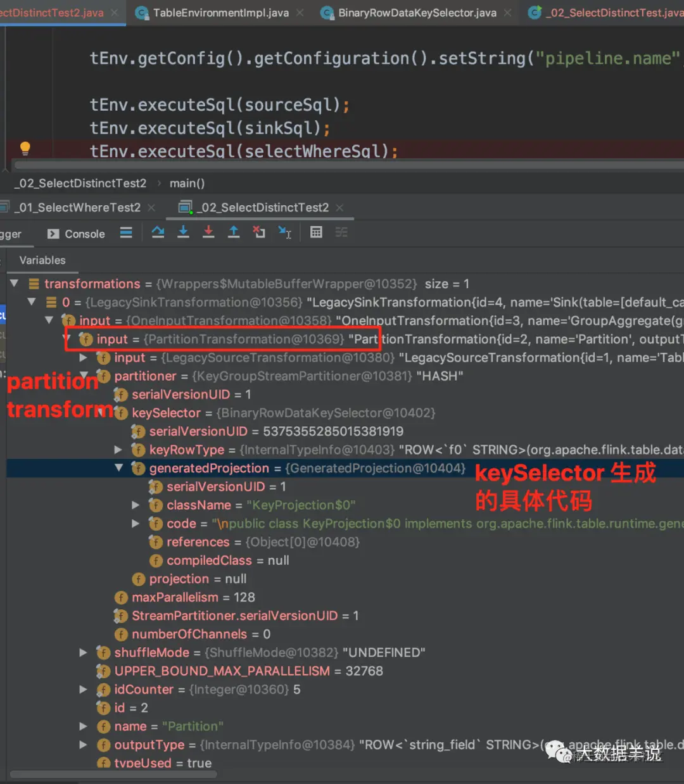Collapse the '0 = LegacySinkTransformation' node
This screenshot has height=784, width=684.
click(x=32, y=301)
